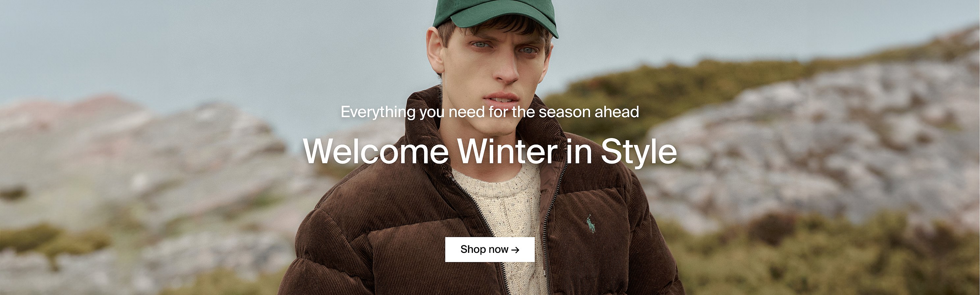Click the words season ahead in subtitle

(588, 112)
